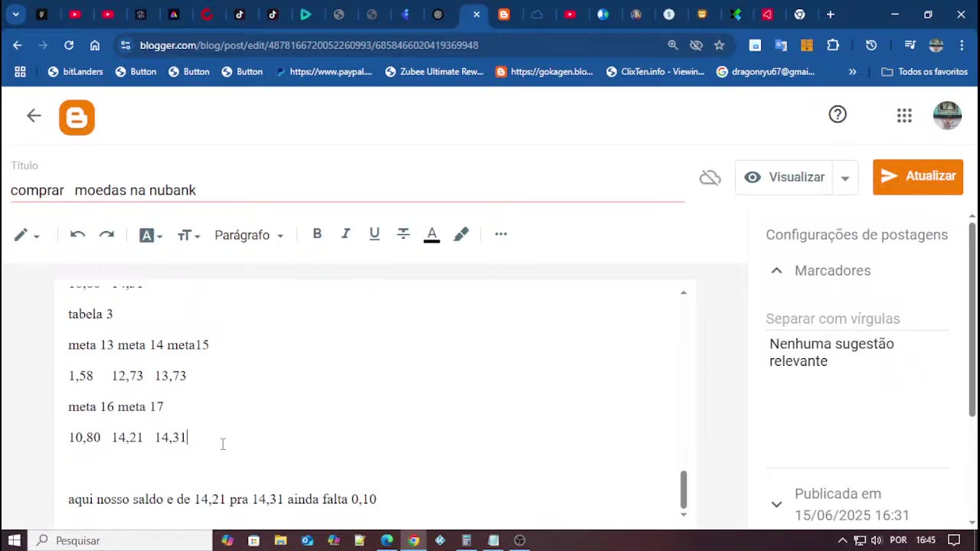
Task: Open the browser three-dot menu
Action: click(x=962, y=45)
